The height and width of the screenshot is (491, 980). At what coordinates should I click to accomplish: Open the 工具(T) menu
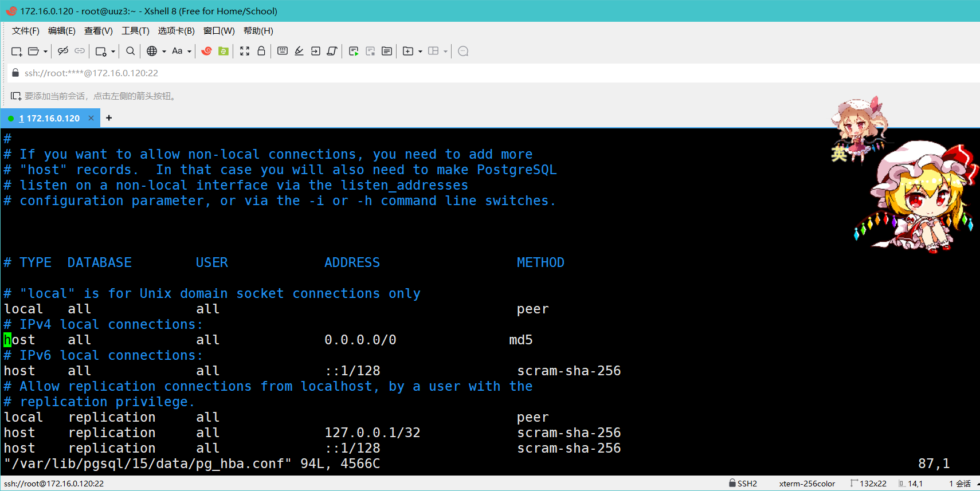[x=135, y=31]
